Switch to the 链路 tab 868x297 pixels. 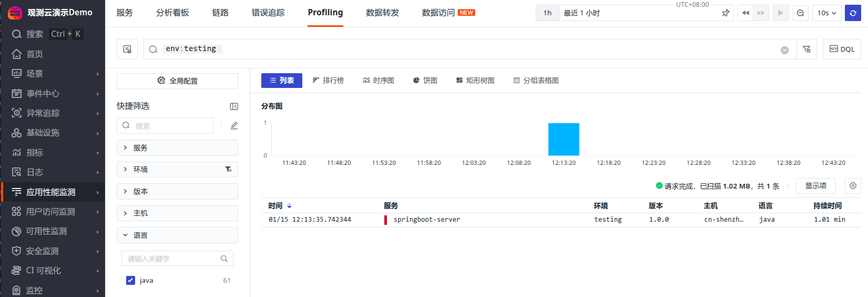click(220, 13)
